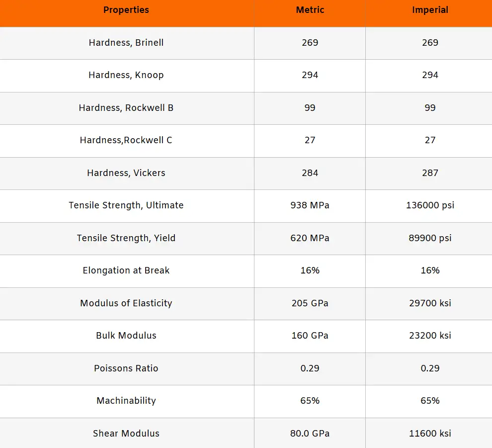Select the 136000 psi imperial value
The width and height of the screenshot is (492, 448).
coord(430,205)
